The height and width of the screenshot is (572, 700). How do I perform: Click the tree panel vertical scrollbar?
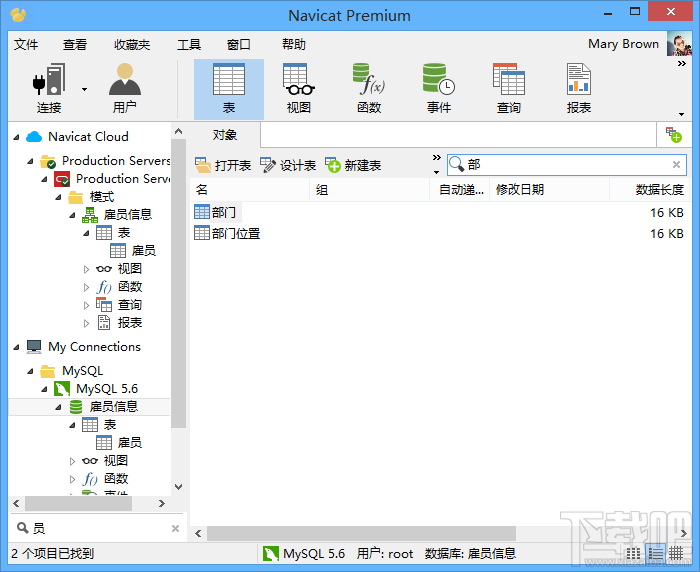pos(179,283)
